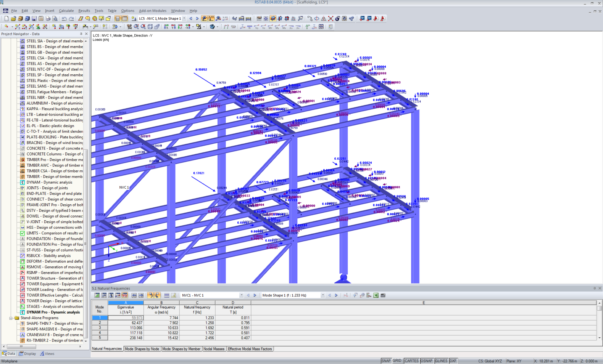The width and height of the screenshot is (603, 364).
Task: Open the dropdown arrow beside the -X view icon
Action: (193, 27)
